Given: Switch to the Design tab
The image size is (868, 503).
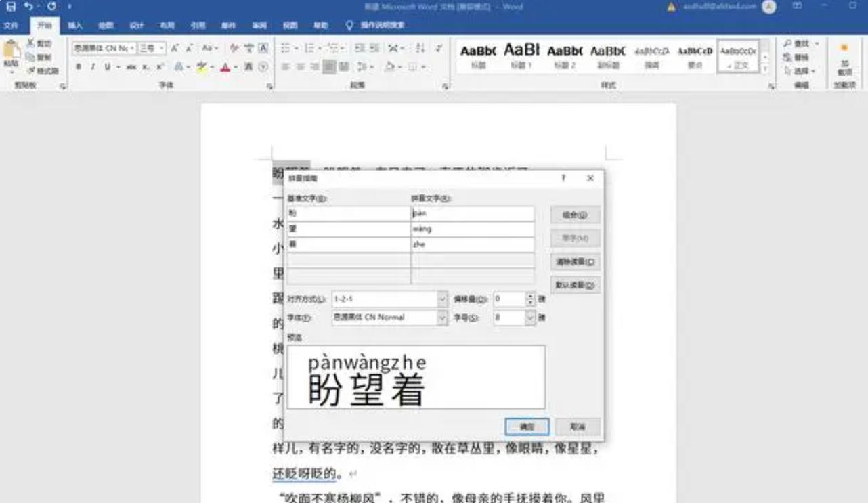Looking at the screenshot, I should click(x=137, y=26).
